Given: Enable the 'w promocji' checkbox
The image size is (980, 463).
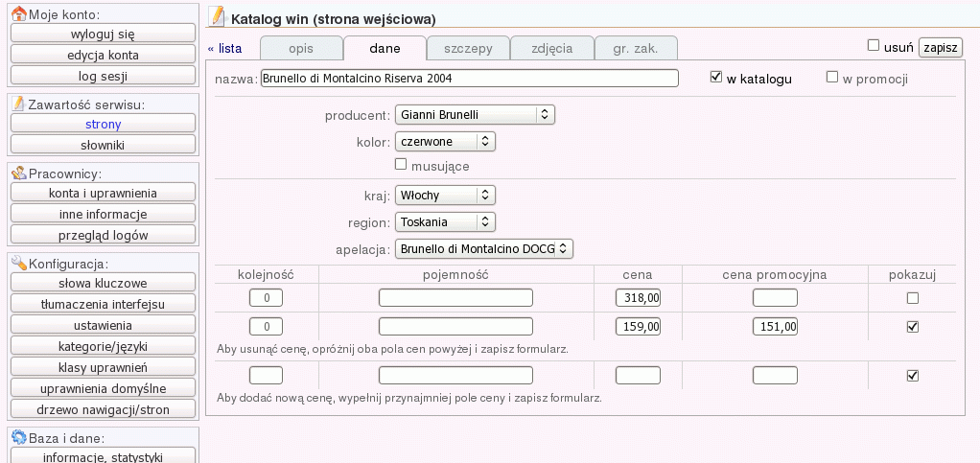Looking at the screenshot, I should (832, 78).
